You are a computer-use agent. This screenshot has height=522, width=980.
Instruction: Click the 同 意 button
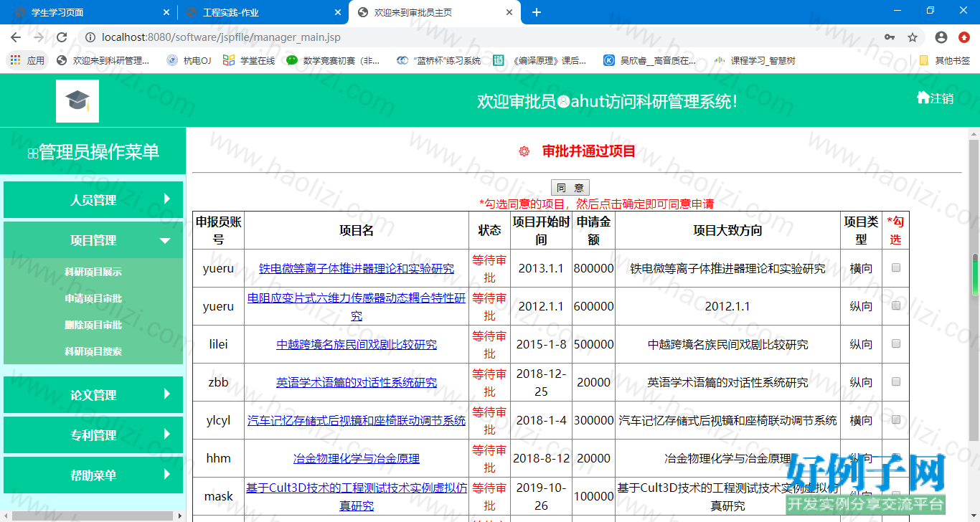(570, 188)
